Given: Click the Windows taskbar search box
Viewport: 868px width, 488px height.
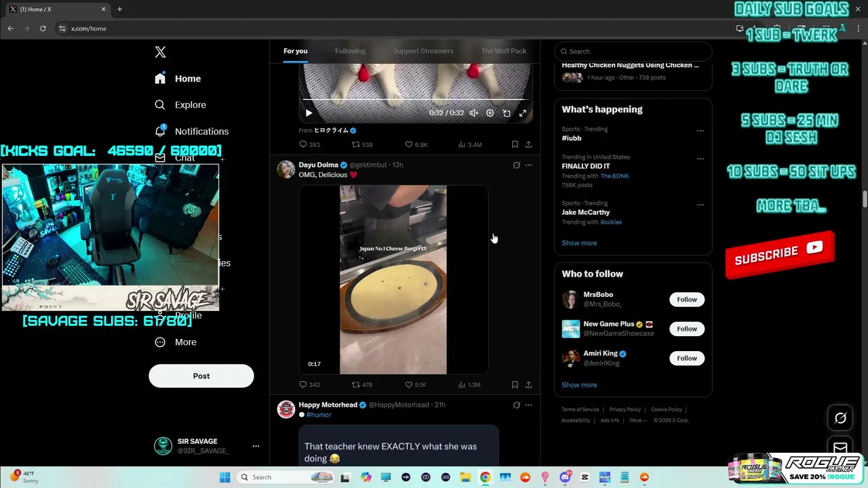Looking at the screenshot, I should pos(287,477).
